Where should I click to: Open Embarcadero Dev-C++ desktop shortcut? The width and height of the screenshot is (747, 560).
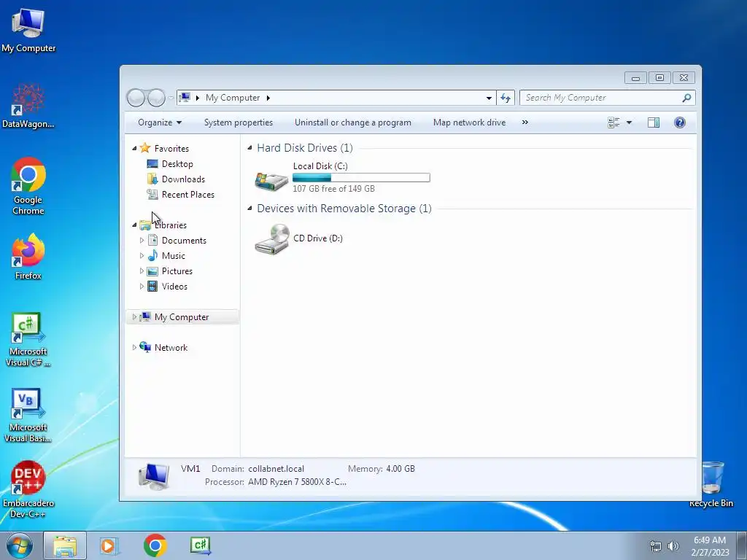[28, 489]
